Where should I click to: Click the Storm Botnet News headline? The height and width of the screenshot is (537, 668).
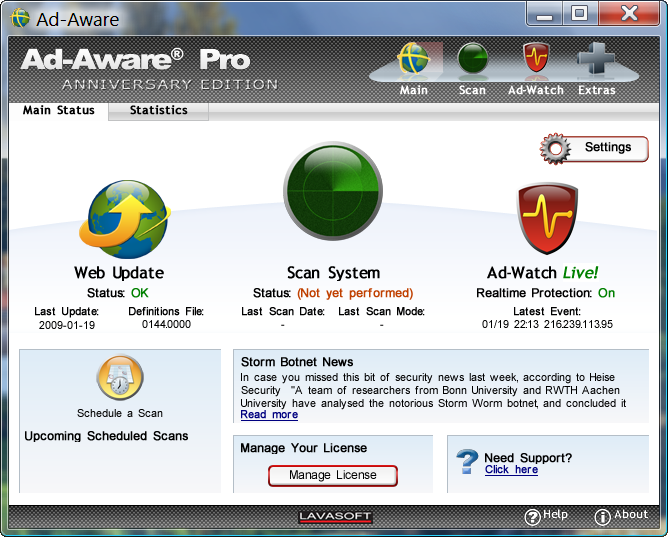tap(297, 362)
